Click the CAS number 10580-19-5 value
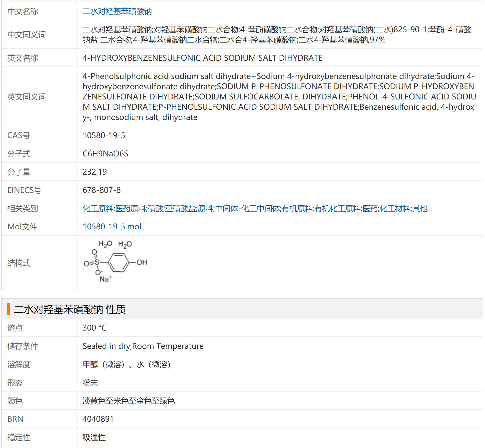Image resolution: width=485 pixels, height=448 pixels. click(x=104, y=135)
